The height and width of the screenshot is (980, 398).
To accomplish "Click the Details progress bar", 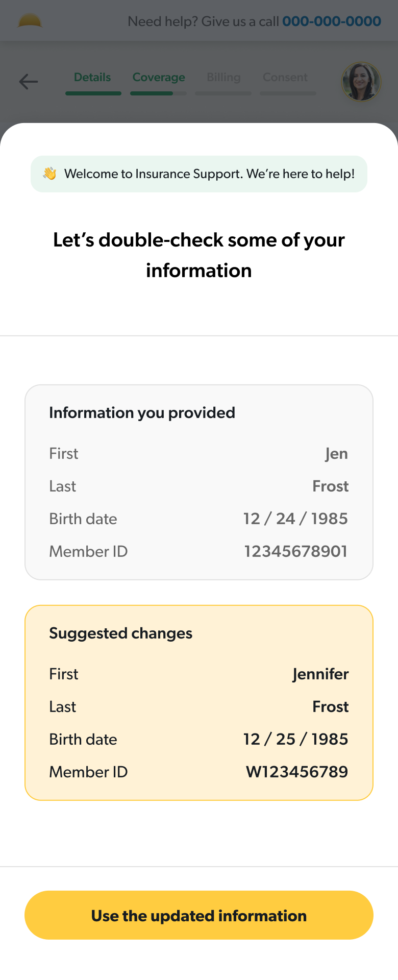I will click(x=93, y=93).
